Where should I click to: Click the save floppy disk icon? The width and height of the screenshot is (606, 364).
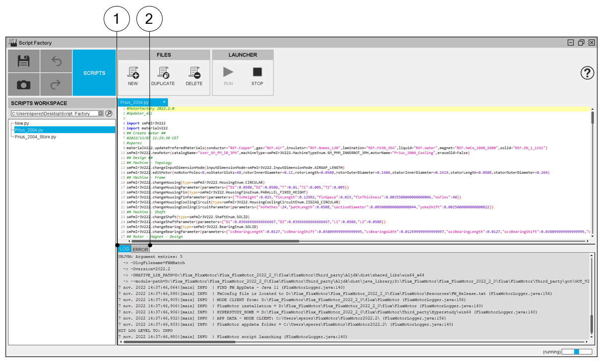(24, 61)
